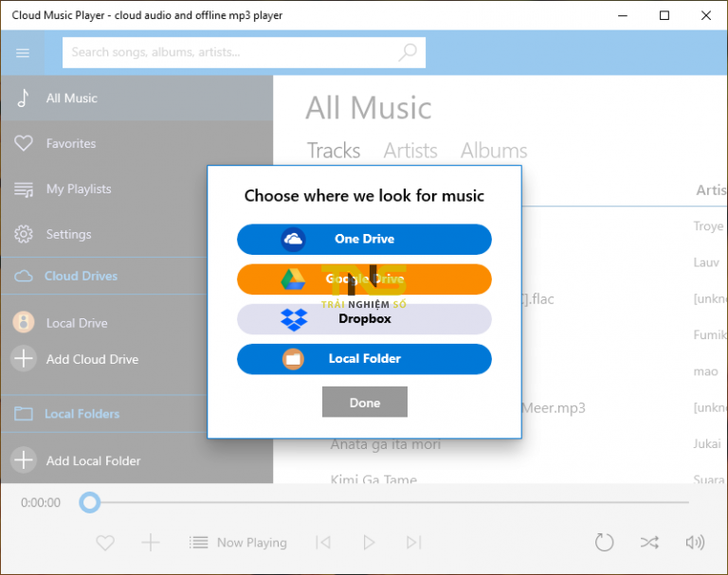Click the playback progress track

pyautogui.click(x=393, y=502)
